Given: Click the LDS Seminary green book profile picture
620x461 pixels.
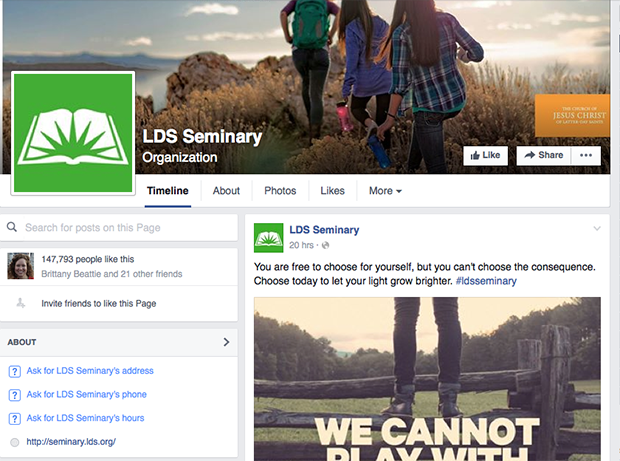Looking at the screenshot, I should point(73,133).
